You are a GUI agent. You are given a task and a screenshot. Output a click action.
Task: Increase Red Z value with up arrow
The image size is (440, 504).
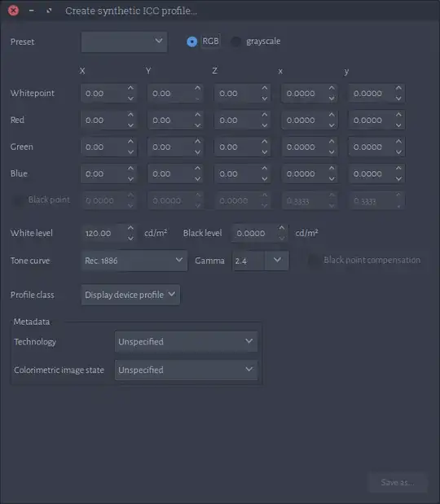pos(264,115)
